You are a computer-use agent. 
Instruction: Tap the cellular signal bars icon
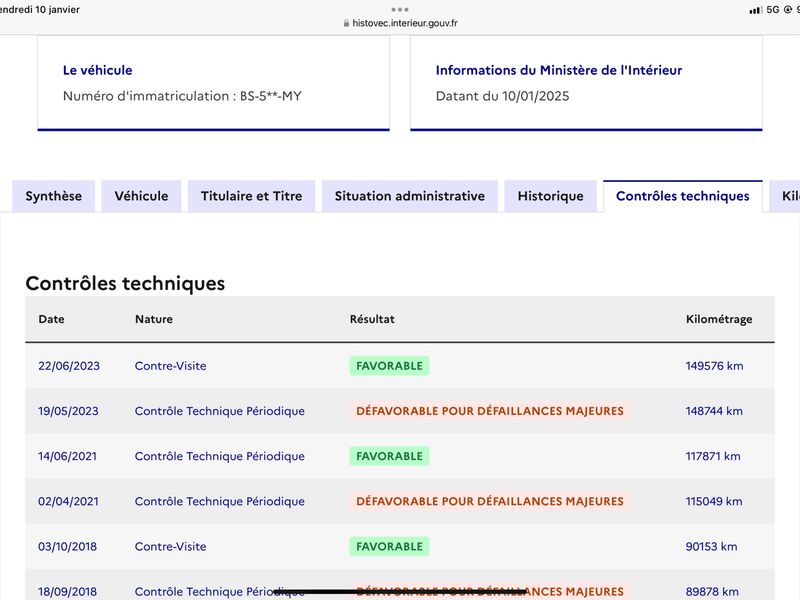(756, 10)
